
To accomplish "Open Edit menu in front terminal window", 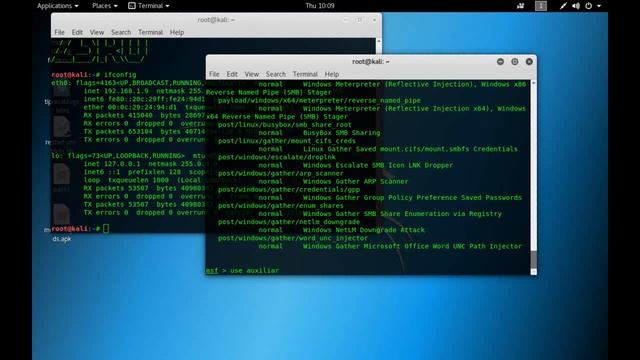I will click(232, 74).
